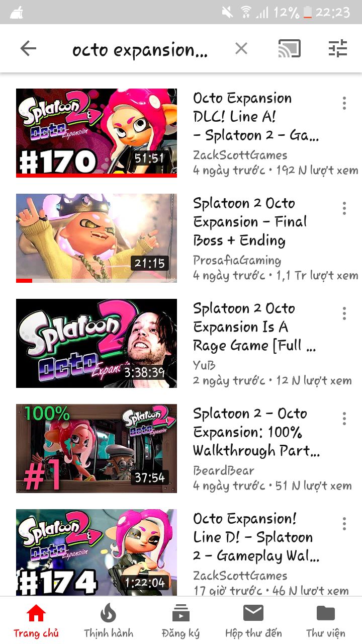Switch to Thịnh hành trending tab

coord(109,621)
